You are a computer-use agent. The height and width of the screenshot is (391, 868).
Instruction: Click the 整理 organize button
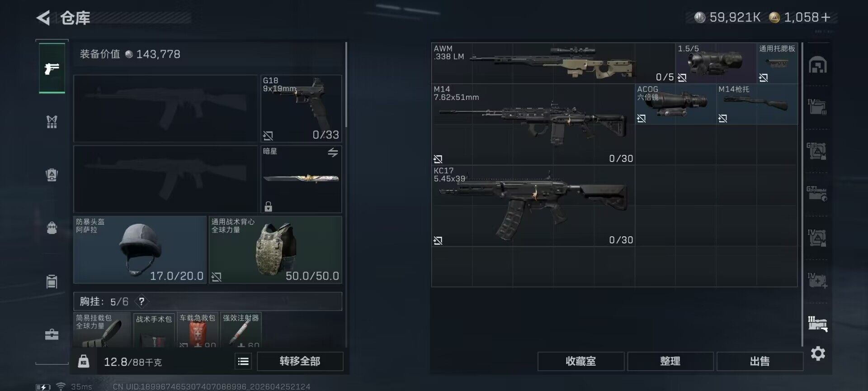click(670, 361)
